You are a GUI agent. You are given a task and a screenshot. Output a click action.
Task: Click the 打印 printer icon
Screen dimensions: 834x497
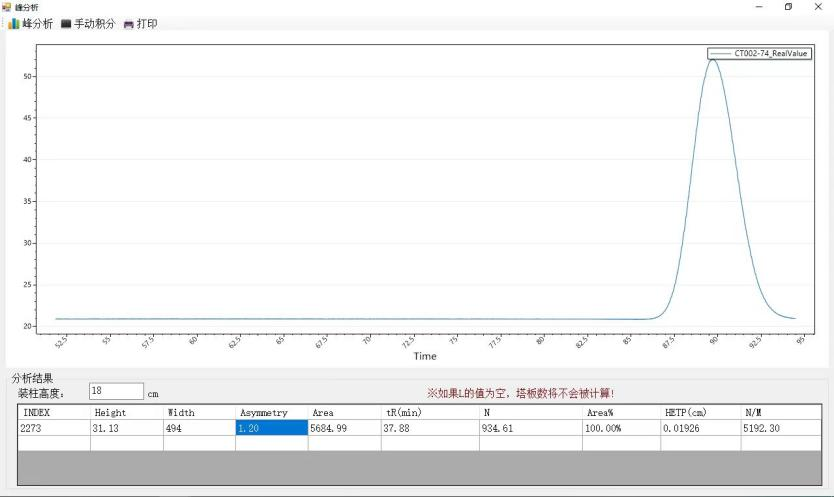[128, 24]
